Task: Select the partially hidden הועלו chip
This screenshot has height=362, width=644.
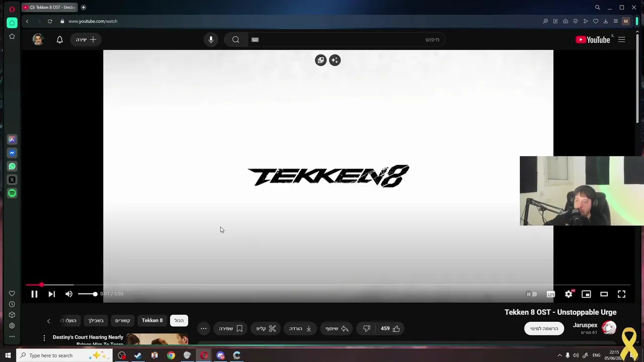Action: pos(70,320)
